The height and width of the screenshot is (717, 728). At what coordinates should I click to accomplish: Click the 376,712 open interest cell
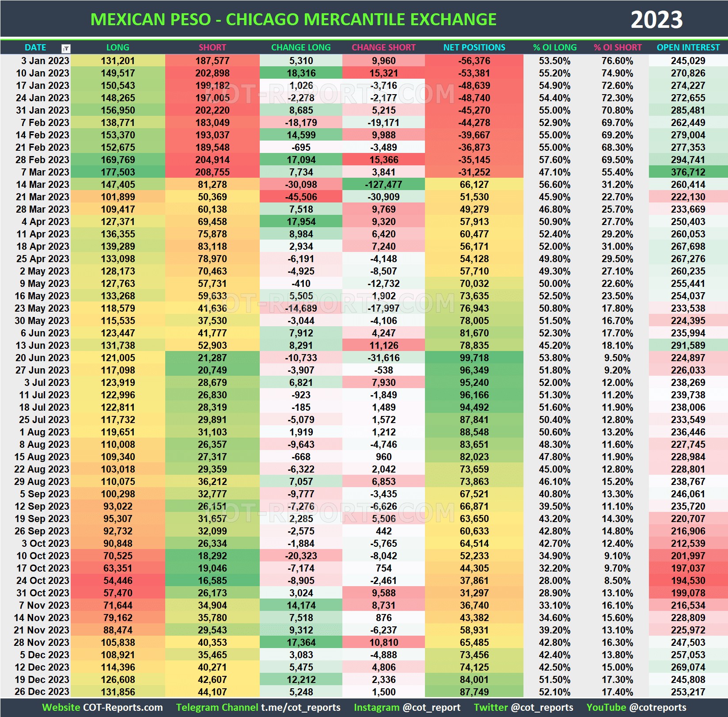coord(688,172)
